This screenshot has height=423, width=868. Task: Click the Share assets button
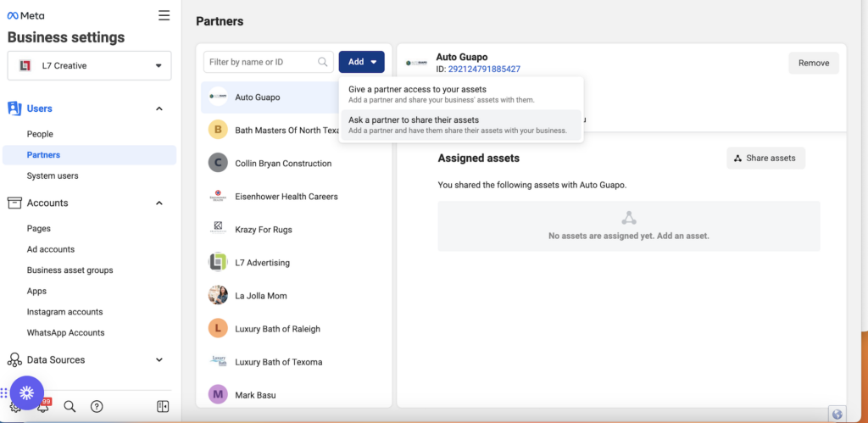765,158
